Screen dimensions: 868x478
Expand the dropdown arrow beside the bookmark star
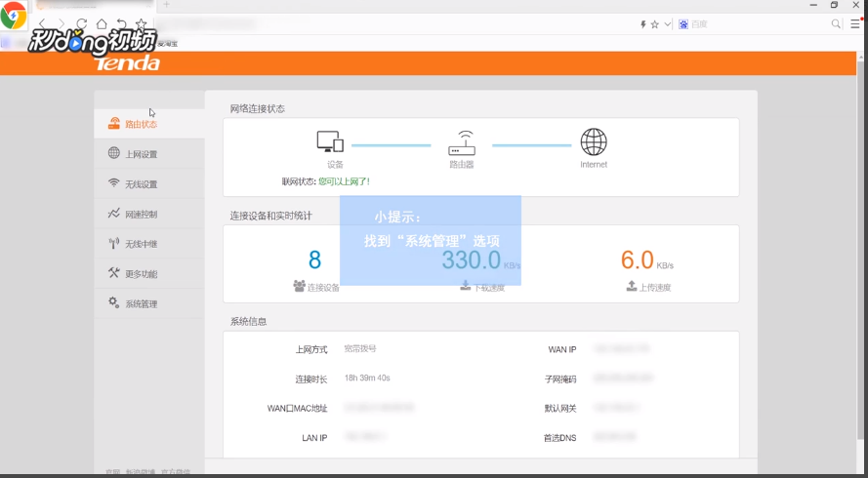668,23
